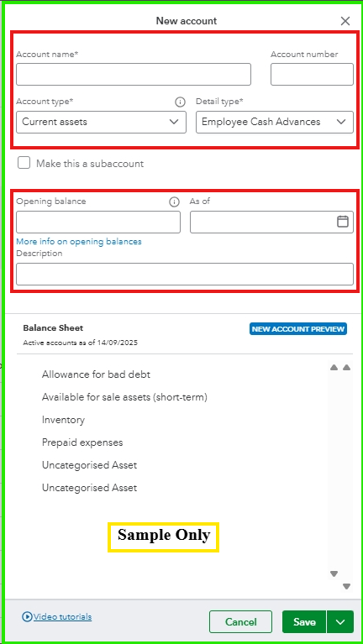363x644 pixels.
Task: Click the Opening balance info icon
Action: tap(174, 202)
